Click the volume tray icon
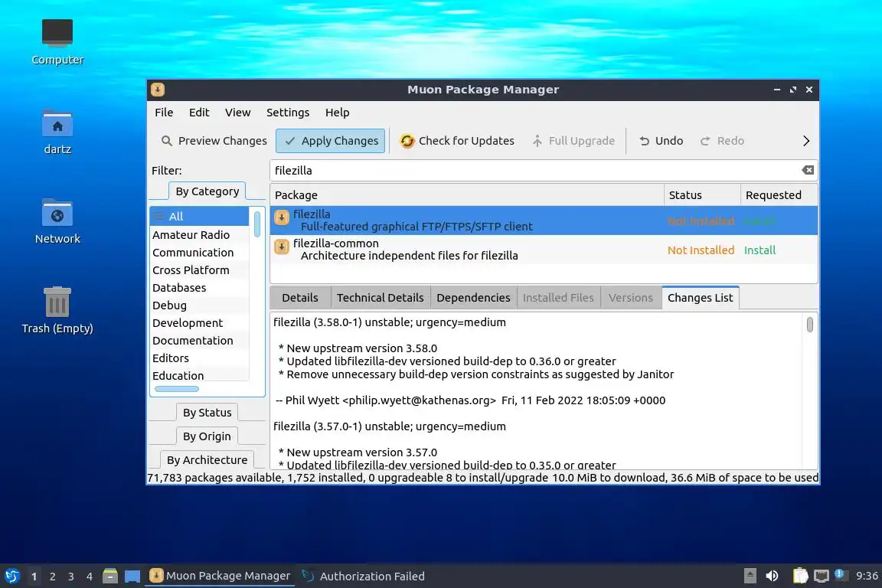 [x=773, y=576]
